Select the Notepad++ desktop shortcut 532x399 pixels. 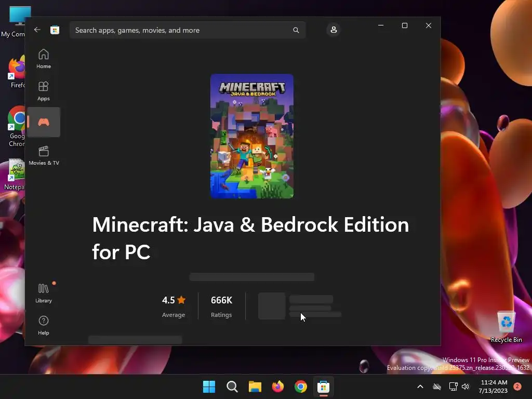click(14, 175)
